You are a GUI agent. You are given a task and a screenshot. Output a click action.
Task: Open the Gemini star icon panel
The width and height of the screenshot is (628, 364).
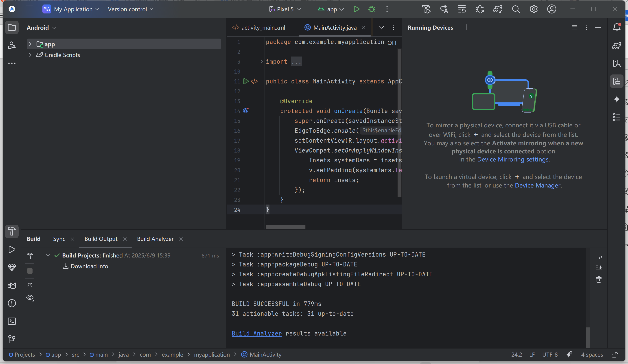[x=617, y=99]
